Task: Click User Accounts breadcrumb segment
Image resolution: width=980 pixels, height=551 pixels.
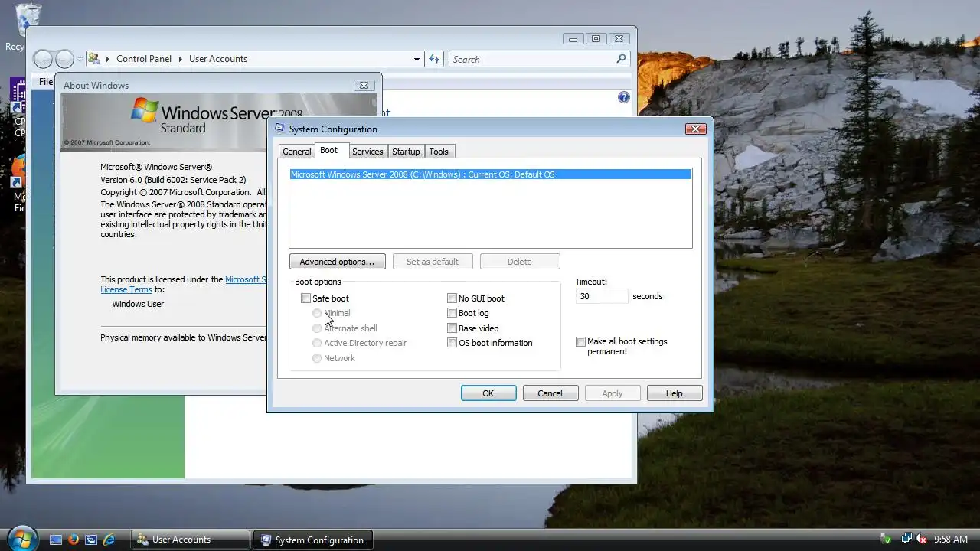Action: [x=218, y=59]
